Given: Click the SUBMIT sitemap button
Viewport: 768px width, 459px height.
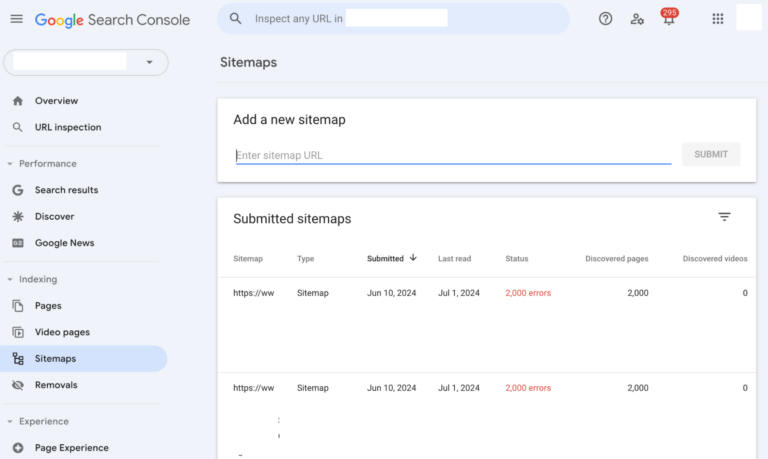Looking at the screenshot, I should tap(711, 154).
